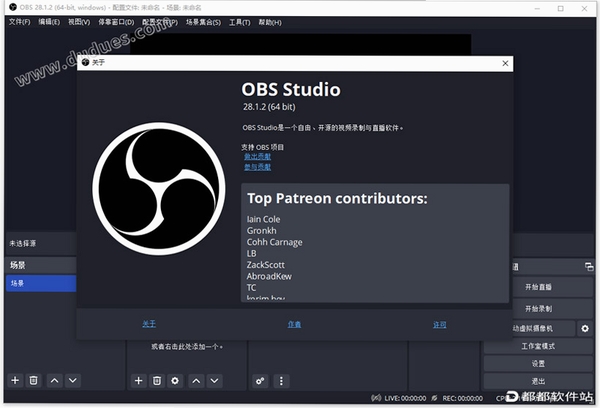Click contributor name Cohh Carnage

(274, 242)
